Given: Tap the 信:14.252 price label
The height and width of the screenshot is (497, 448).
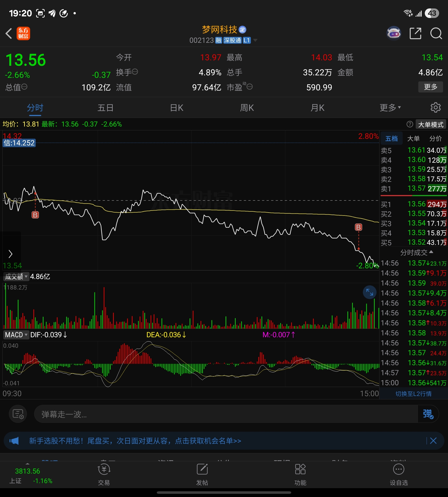Looking at the screenshot, I should [19, 143].
